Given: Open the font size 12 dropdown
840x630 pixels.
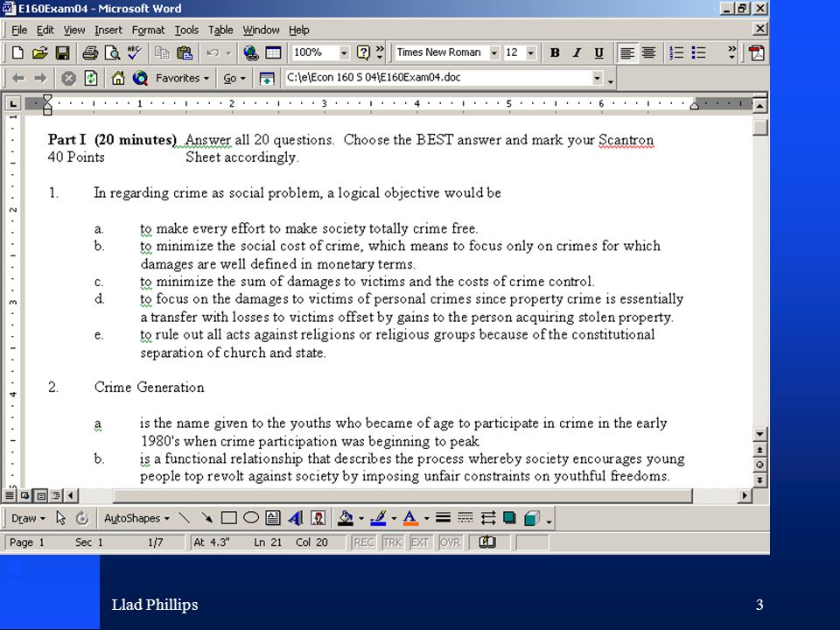Looking at the screenshot, I should click(531, 52).
